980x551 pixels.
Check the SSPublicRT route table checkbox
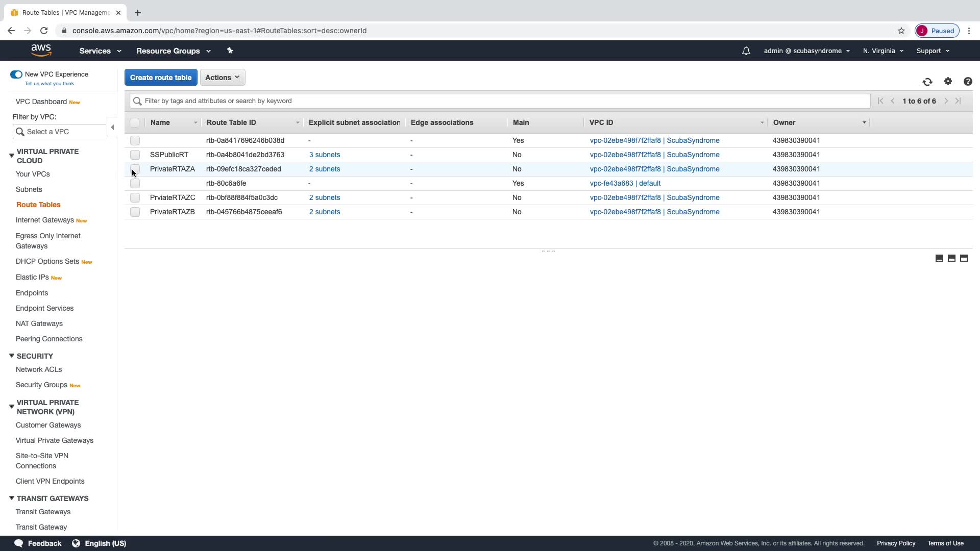[135, 155]
